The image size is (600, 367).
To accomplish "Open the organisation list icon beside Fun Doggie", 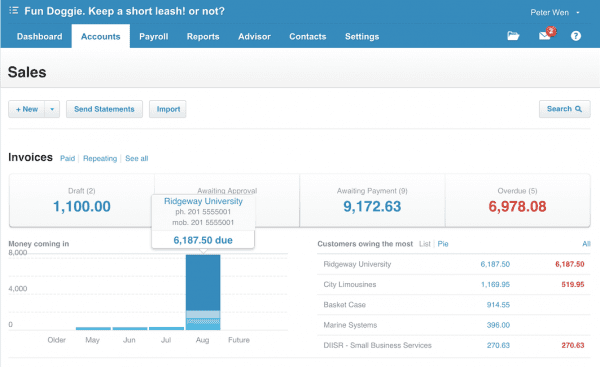I will click(14, 10).
